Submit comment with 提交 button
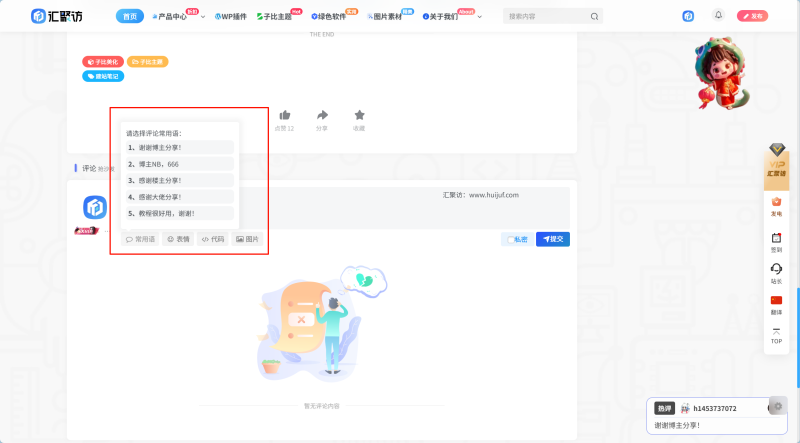Image resolution: width=800 pixels, height=443 pixels. [x=552, y=240]
